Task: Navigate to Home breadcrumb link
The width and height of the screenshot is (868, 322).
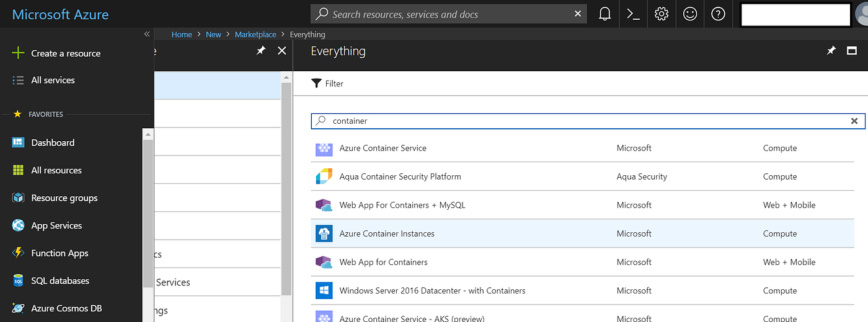Action: [182, 35]
